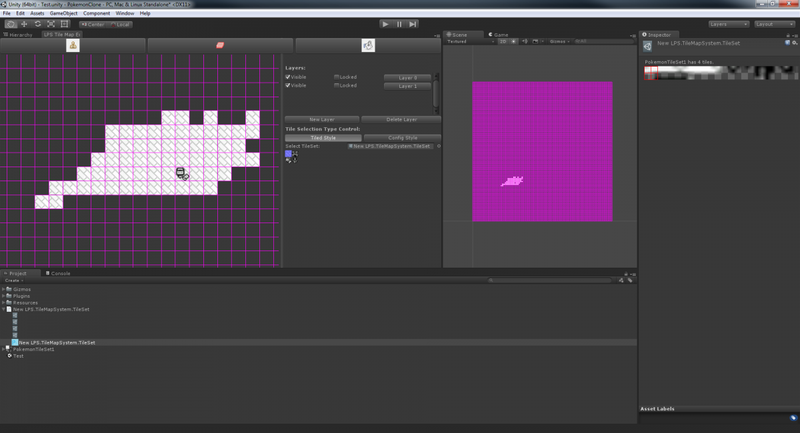Expand the Plugins folder
This screenshot has width=800, height=433.
4,296
